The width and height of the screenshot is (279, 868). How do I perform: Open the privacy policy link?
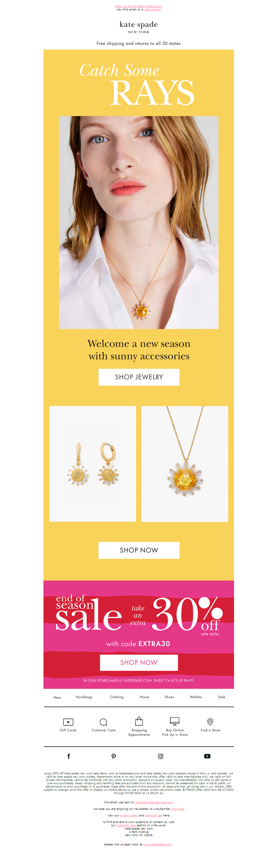[x=129, y=816]
